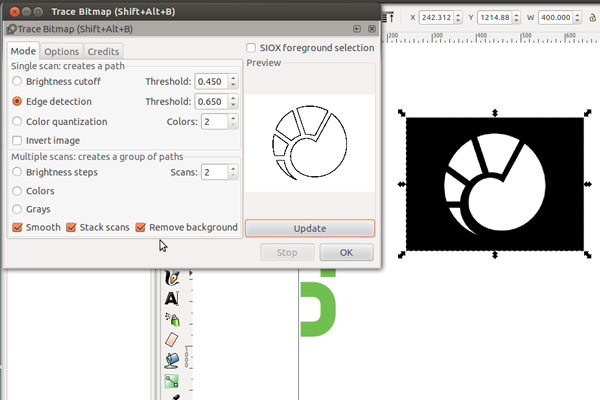Screen dimensions: 600x400
Task: Click the bottom-right scale handle of selected image
Action: (588, 255)
